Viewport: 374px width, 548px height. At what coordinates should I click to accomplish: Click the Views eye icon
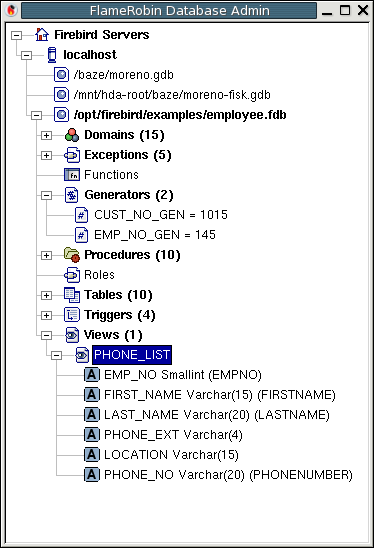pos(72,335)
